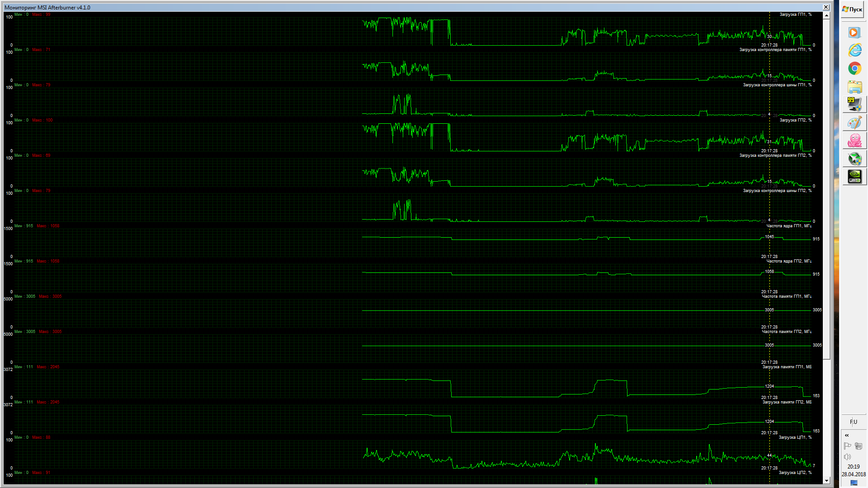
Task: Open network connection tray icon
Action: [x=859, y=446]
